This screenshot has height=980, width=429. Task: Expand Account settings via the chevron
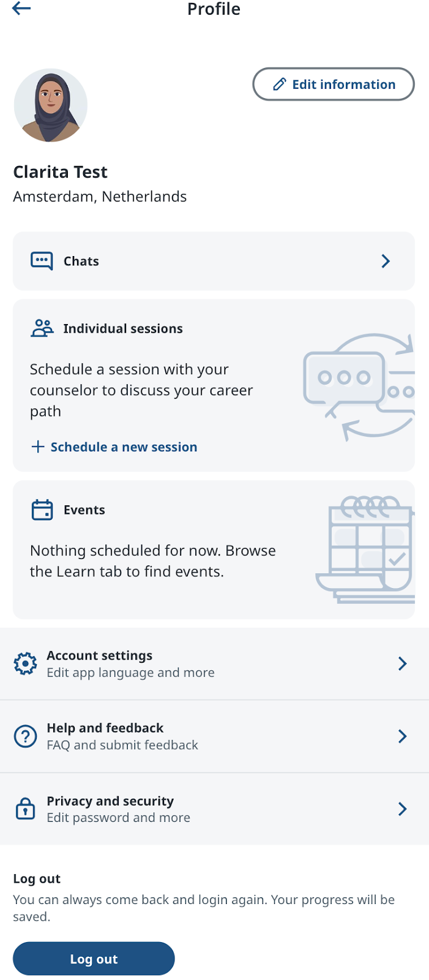(x=402, y=664)
